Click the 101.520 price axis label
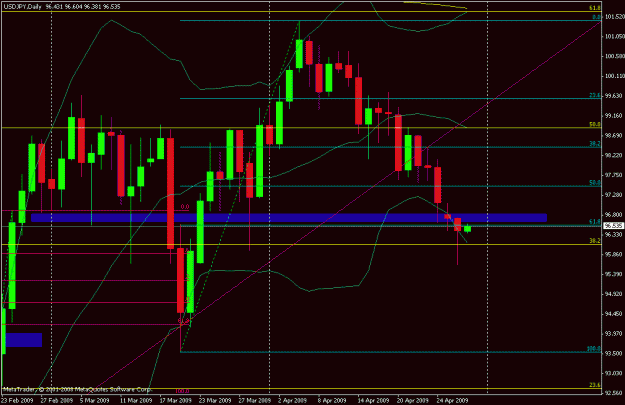Screen dimensions: 625x405 [614, 17]
